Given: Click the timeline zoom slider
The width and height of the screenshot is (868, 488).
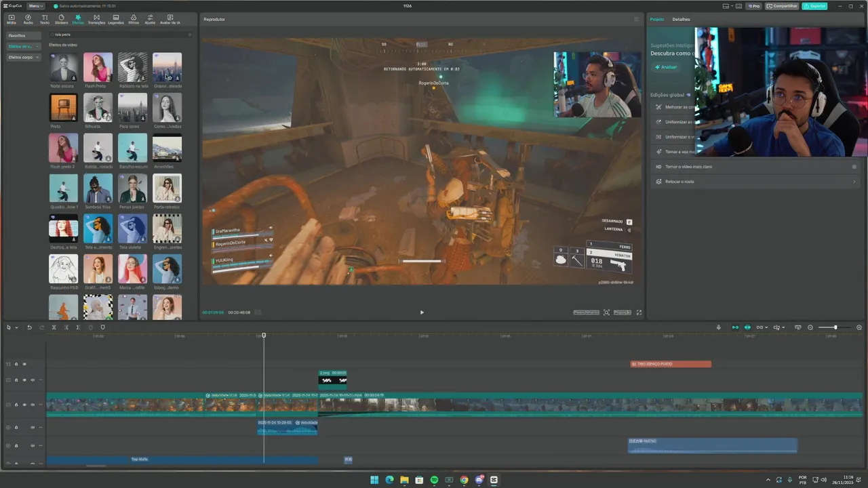Looking at the screenshot, I should click(x=835, y=327).
